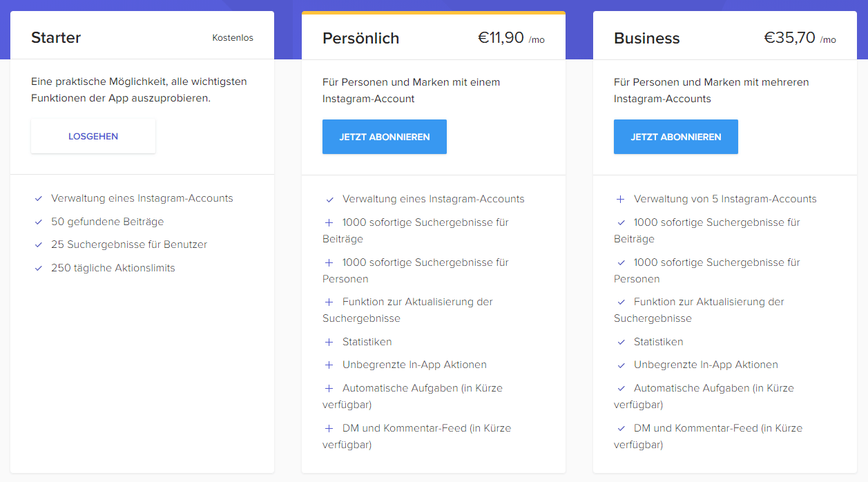Click checkmark by Business 'Unbegrenzte In-App Aktionen'
This screenshot has width=868, height=482.
tap(621, 365)
